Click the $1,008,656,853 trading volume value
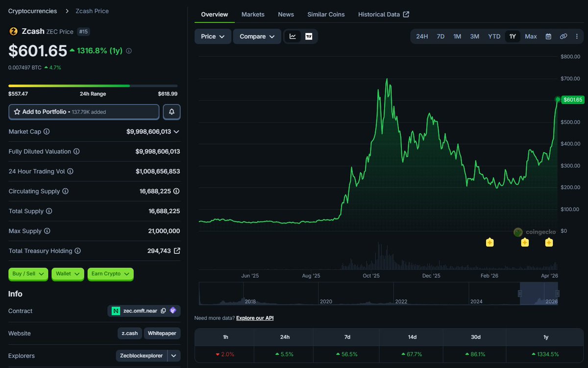 coord(158,172)
